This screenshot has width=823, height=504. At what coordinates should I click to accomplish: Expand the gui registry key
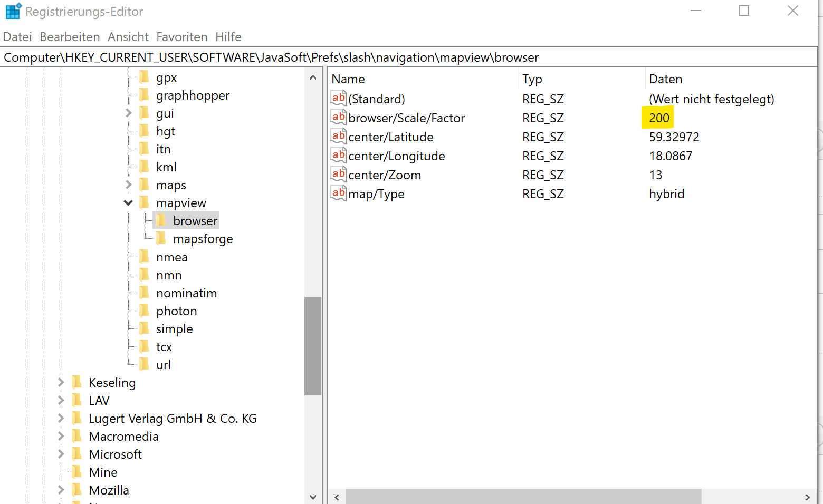128,113
